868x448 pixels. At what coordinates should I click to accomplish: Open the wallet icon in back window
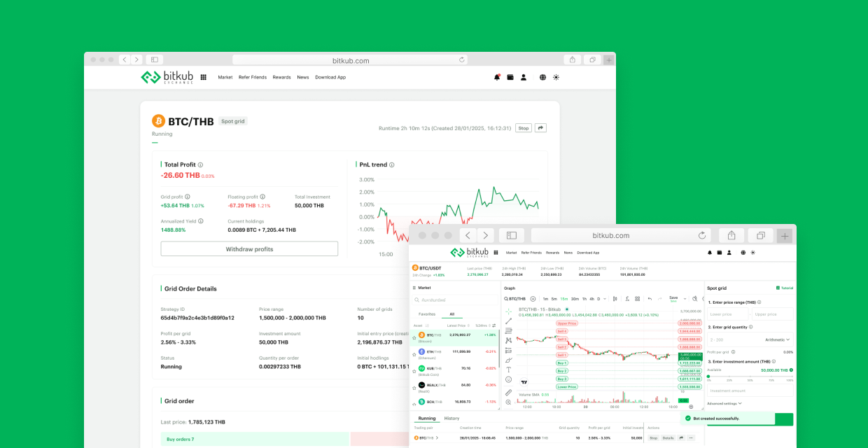pyautogui.click(x=510, y=78)
